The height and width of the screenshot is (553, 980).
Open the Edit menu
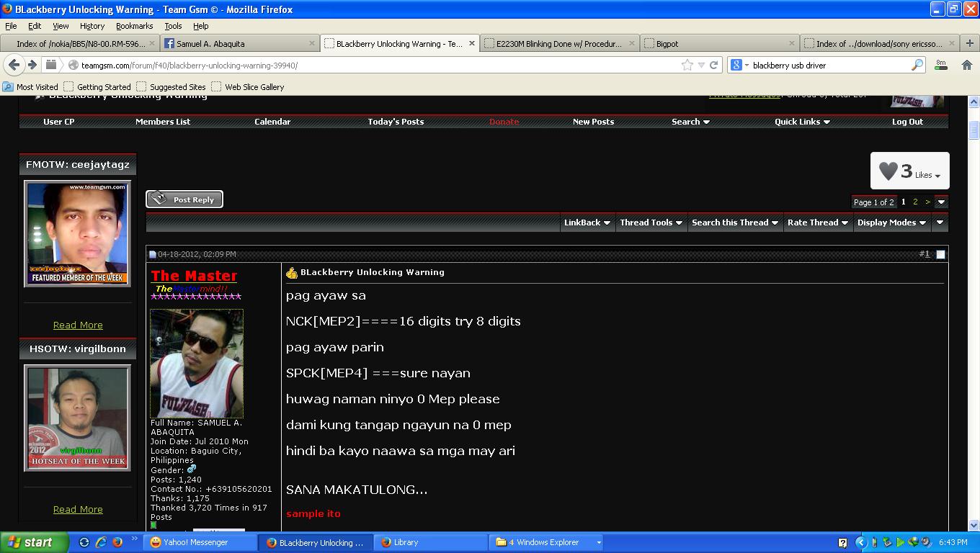(34, 26)
